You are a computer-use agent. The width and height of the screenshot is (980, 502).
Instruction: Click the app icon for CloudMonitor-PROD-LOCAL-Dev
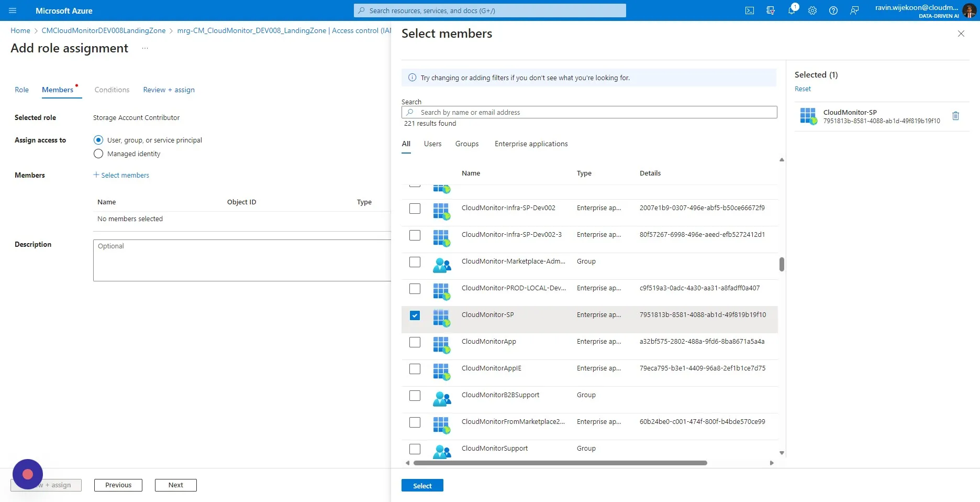coord(442,292)
